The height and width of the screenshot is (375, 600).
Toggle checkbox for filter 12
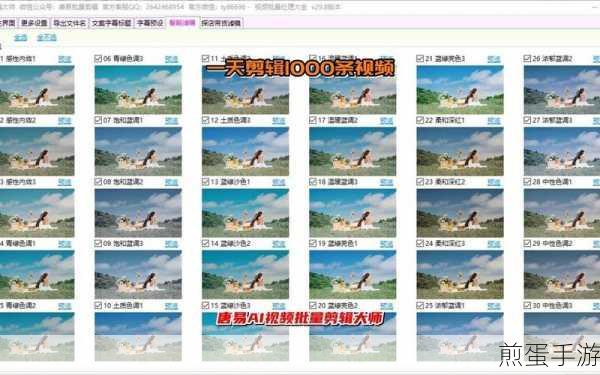205,120
